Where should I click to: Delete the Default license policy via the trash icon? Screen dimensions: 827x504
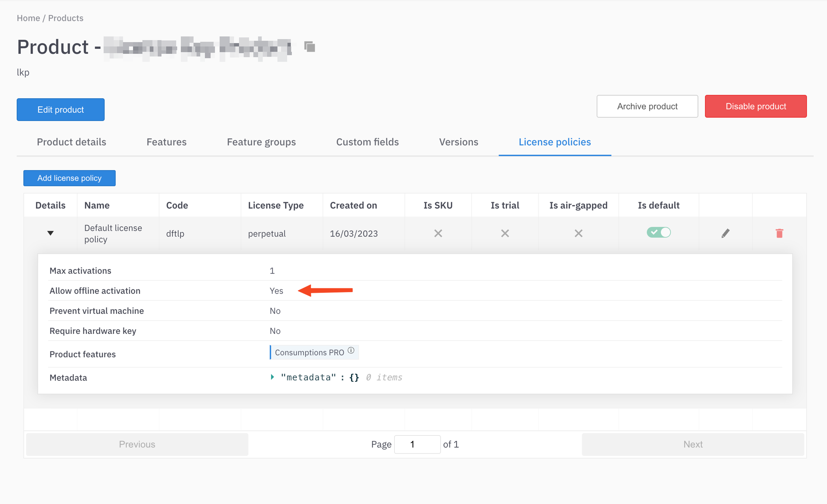pos(779,233)
